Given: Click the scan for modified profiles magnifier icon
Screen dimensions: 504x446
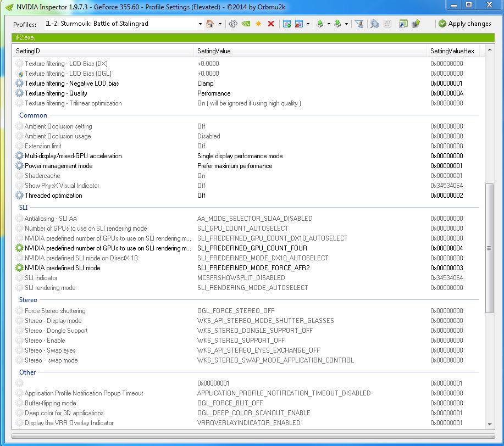Looking at the screenshot, I should [x=374, y=24].
